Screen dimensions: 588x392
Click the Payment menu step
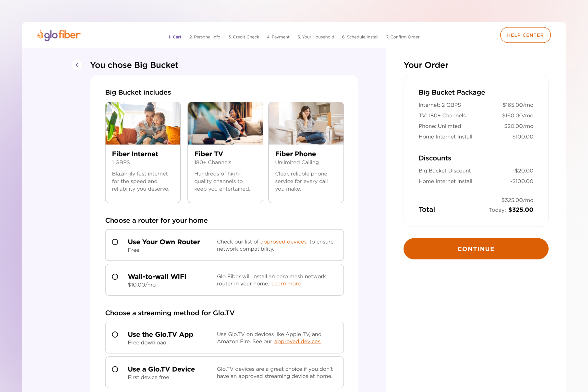[x=278, y=37]
